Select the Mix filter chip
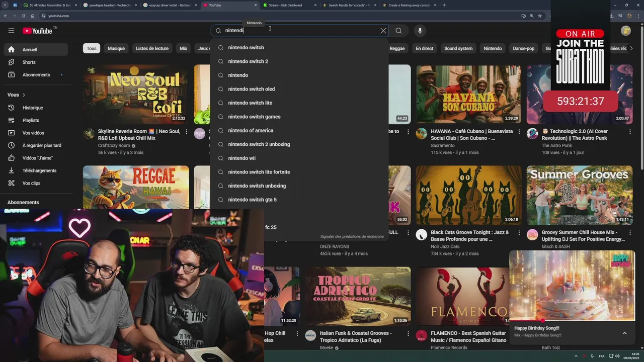 [x=183, y=48]
